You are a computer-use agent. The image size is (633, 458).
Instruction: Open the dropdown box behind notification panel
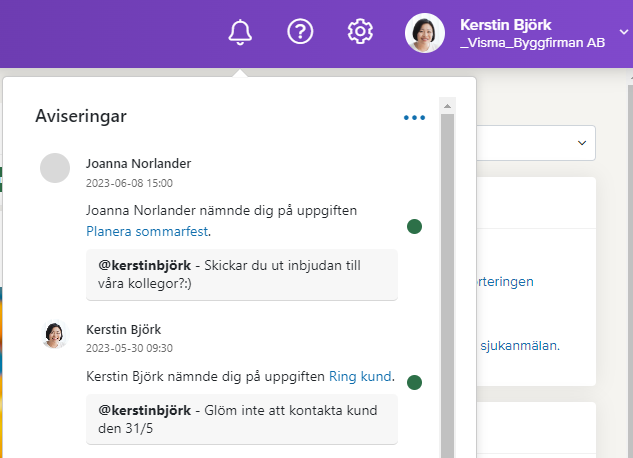pyautogui.click(x=536, y=143)
